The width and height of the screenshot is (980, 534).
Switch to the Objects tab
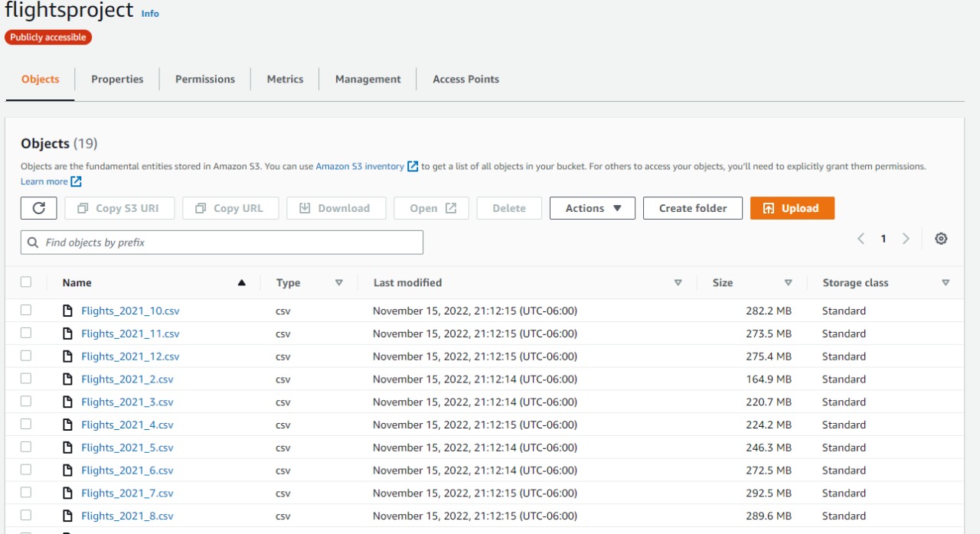point(41,79)
